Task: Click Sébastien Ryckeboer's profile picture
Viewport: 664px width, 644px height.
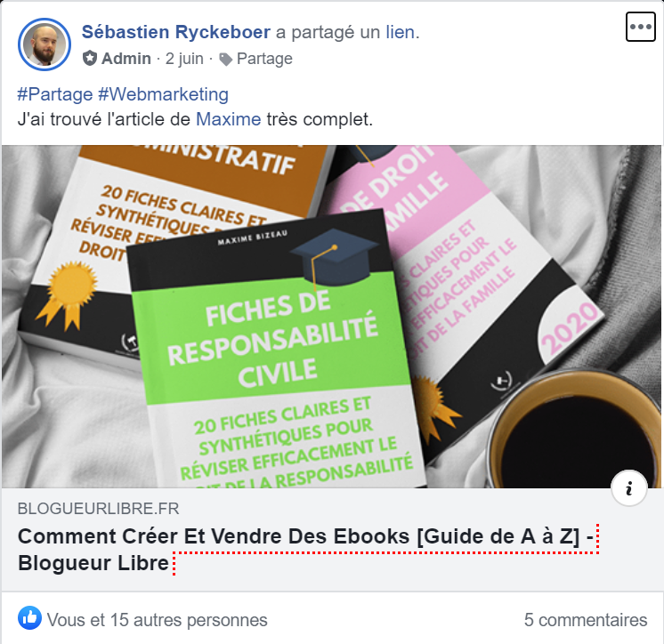Action: [45, 44]
